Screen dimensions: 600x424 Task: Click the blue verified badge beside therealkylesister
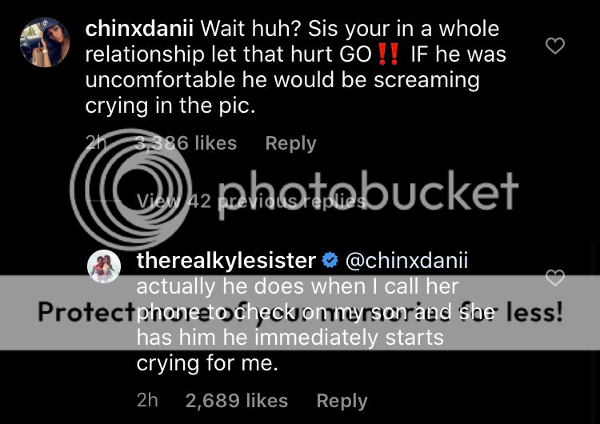click(x=329, y=263)
